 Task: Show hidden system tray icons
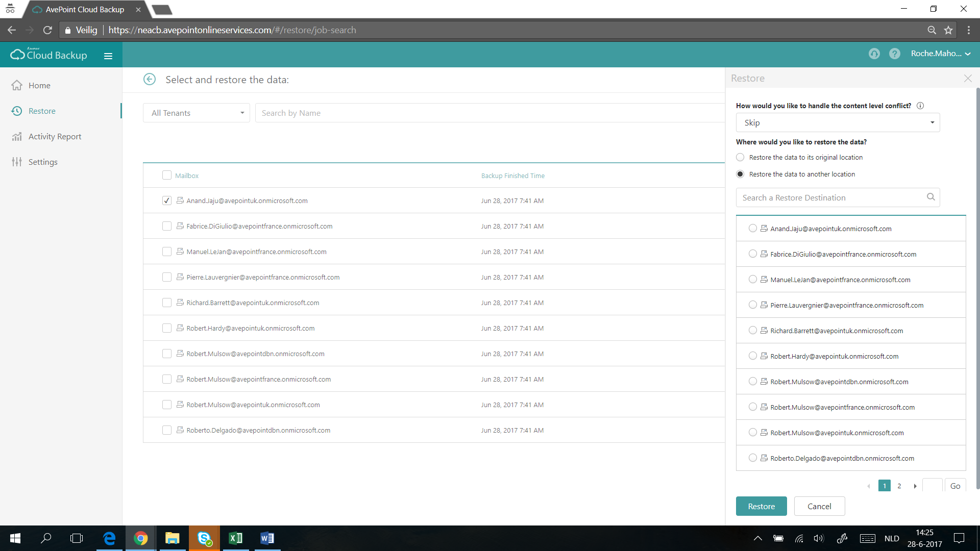click(x=758, y=538)
